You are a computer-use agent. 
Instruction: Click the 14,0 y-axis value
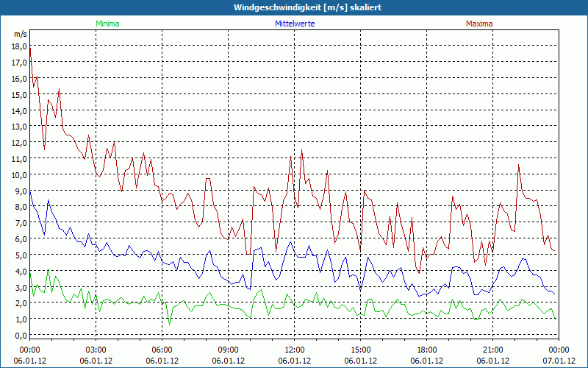(20, 111)
